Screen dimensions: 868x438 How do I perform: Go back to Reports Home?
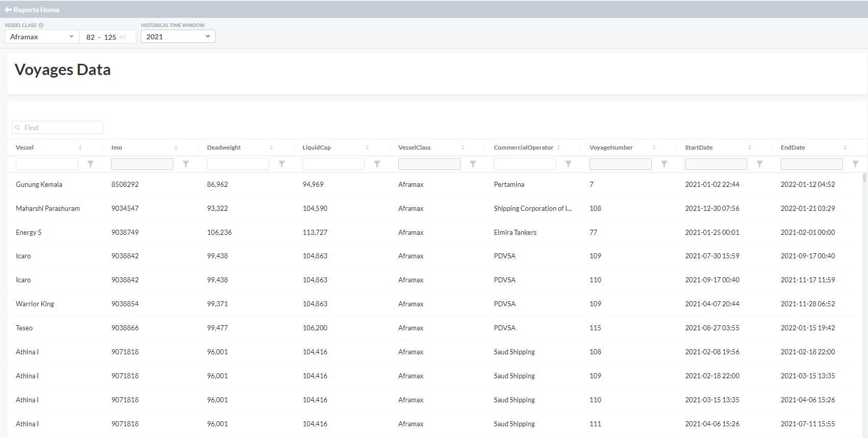coord(32,10)
